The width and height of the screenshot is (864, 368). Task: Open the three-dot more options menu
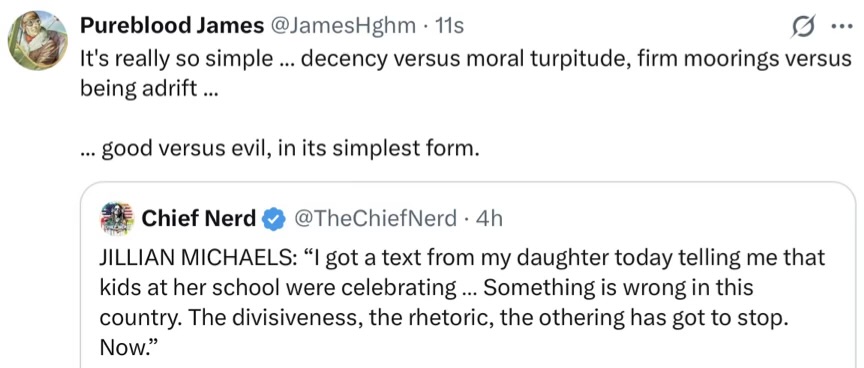click(x=841, y=26)
